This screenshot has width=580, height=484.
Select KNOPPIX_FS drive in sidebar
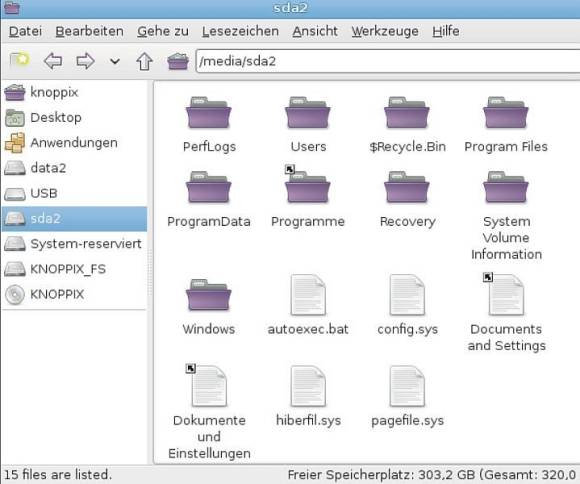(74, 269)
